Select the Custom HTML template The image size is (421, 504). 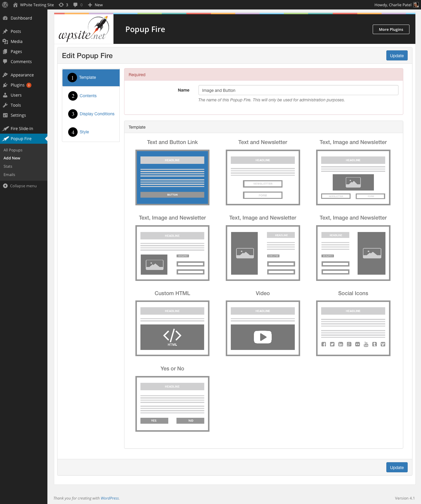[x=172, y=328]
